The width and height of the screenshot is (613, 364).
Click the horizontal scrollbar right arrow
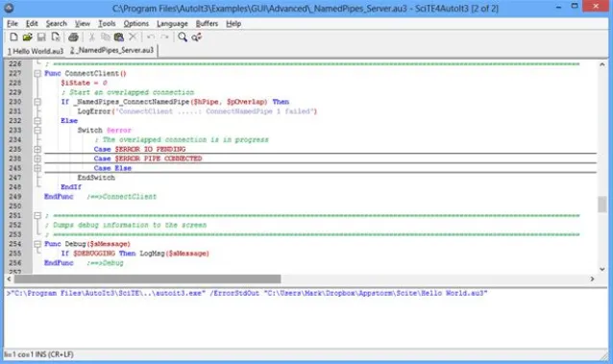coord(592,279)
